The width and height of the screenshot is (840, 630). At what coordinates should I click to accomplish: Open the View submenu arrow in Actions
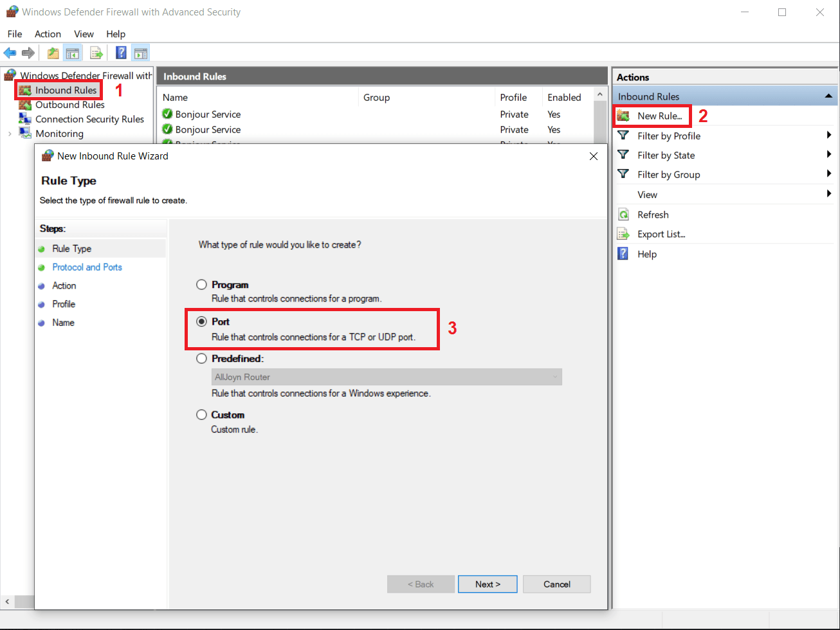829,194
